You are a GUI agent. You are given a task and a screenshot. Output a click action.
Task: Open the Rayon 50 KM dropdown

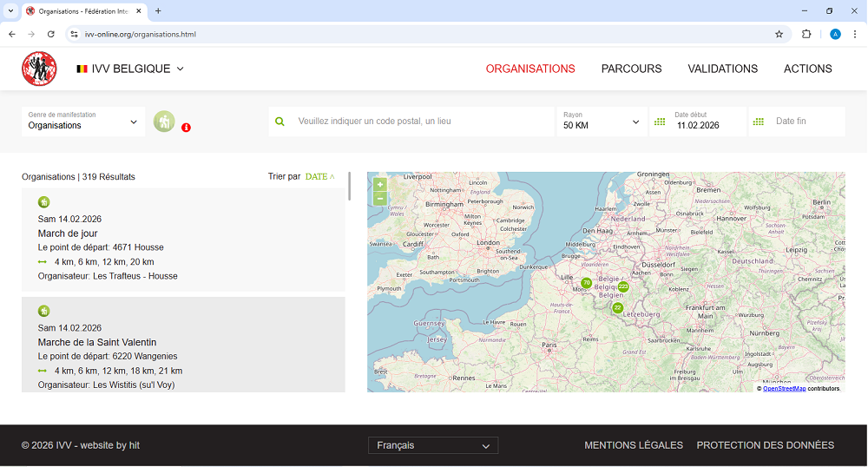click(602, 122)
